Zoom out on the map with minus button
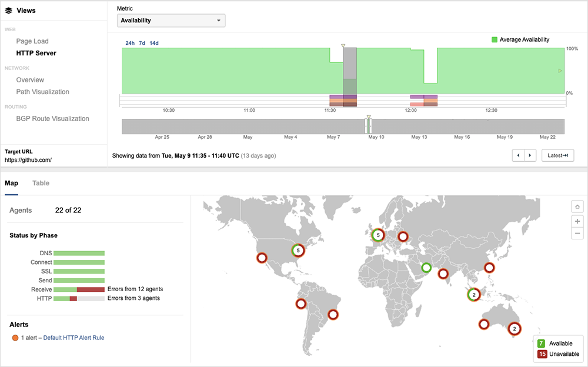 [x=577, y=233]
